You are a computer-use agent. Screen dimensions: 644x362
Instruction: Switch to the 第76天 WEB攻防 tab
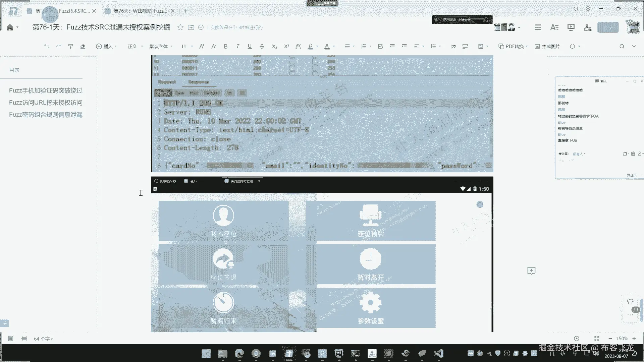pos(140,11)
